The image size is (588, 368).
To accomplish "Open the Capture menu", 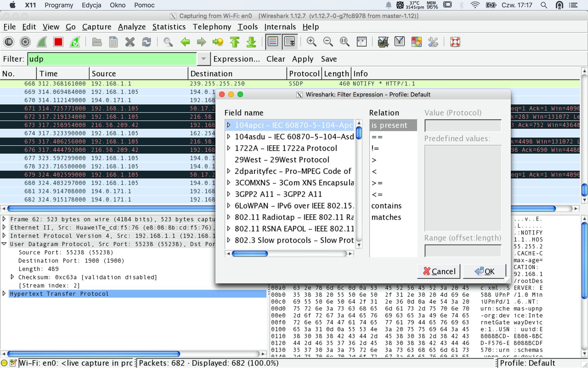I will pos(97,27).
